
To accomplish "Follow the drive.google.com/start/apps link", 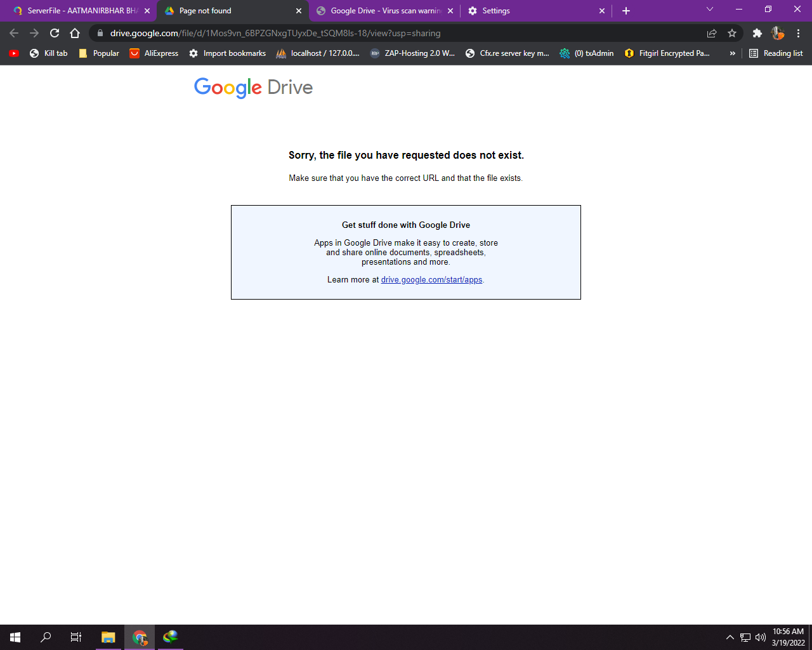I will (x=431, y=280).
